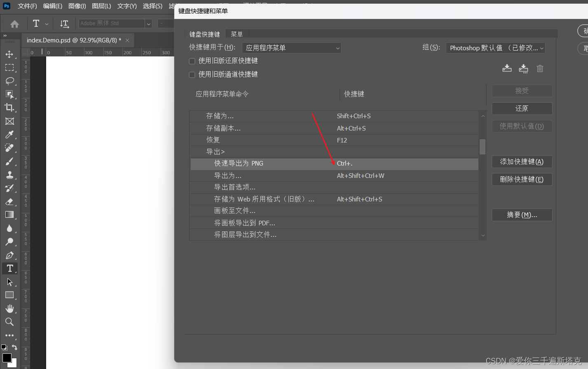Click the 删除快捷键(E) button
This screenshot has width=588, height=369.
pyautogui.click(x=522, y=180)
